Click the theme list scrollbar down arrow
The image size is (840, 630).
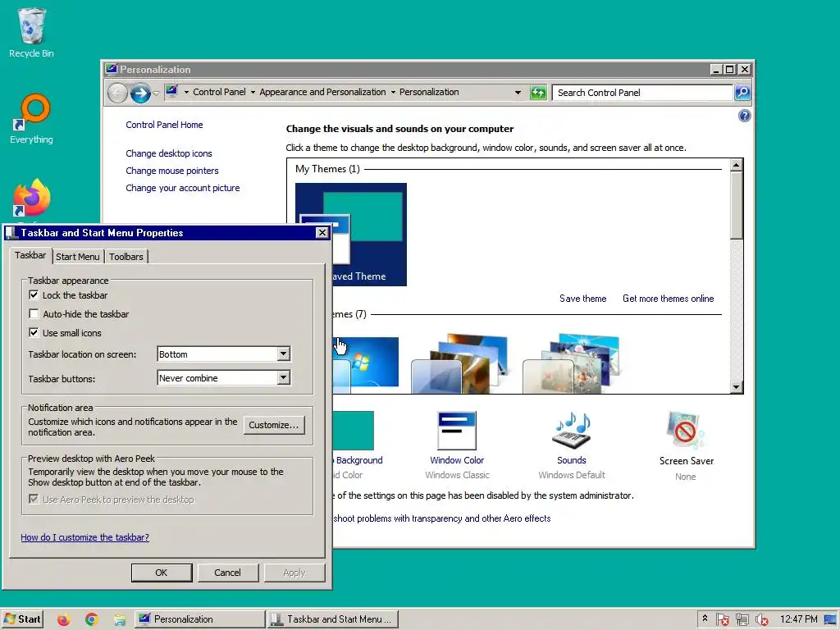[x=736, y=387]
